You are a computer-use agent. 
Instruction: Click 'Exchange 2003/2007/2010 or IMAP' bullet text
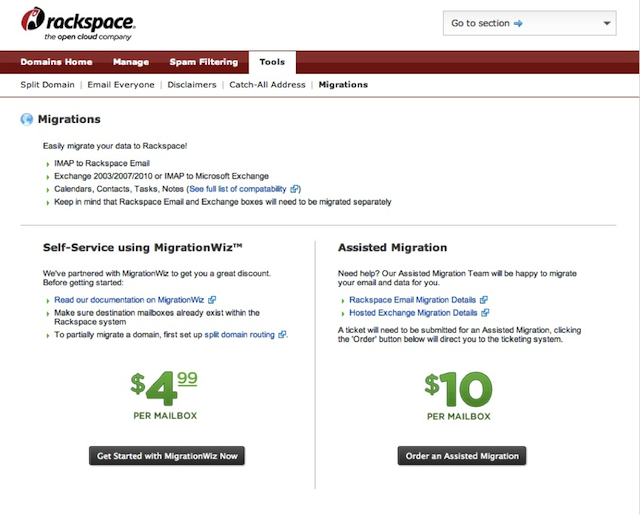[162, 176]
